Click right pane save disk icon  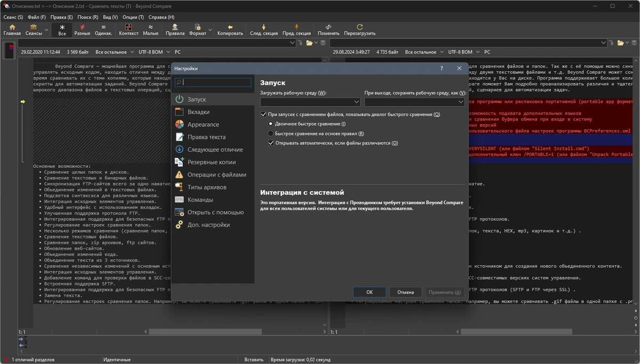pyautogui.click(x=635, y=43)
